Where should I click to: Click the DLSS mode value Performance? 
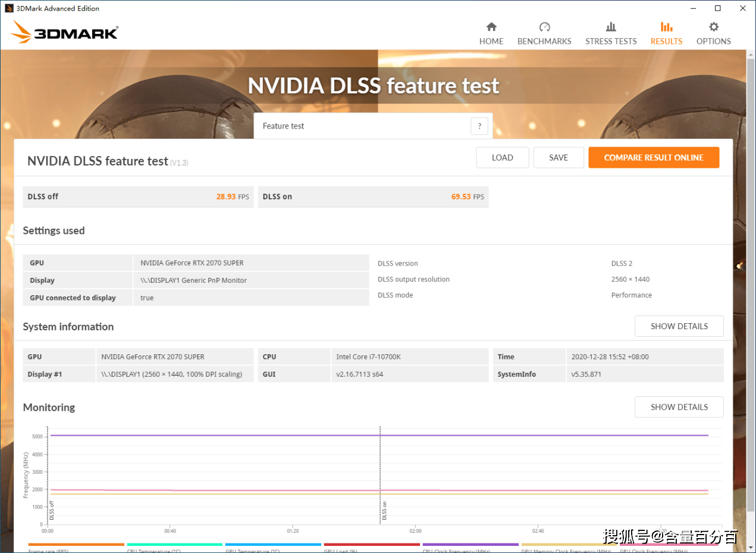point(632,295)
